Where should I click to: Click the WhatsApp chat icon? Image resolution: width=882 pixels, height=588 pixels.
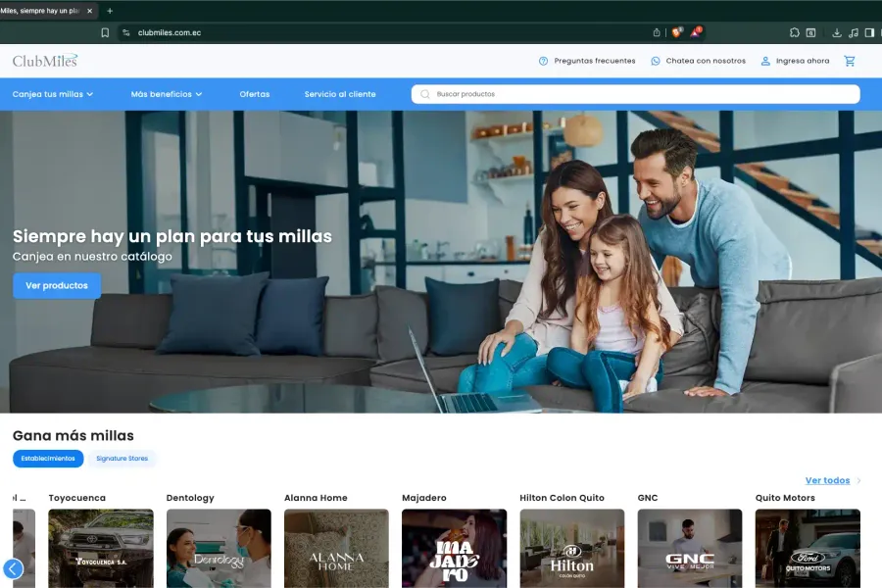tap(656, 61)
